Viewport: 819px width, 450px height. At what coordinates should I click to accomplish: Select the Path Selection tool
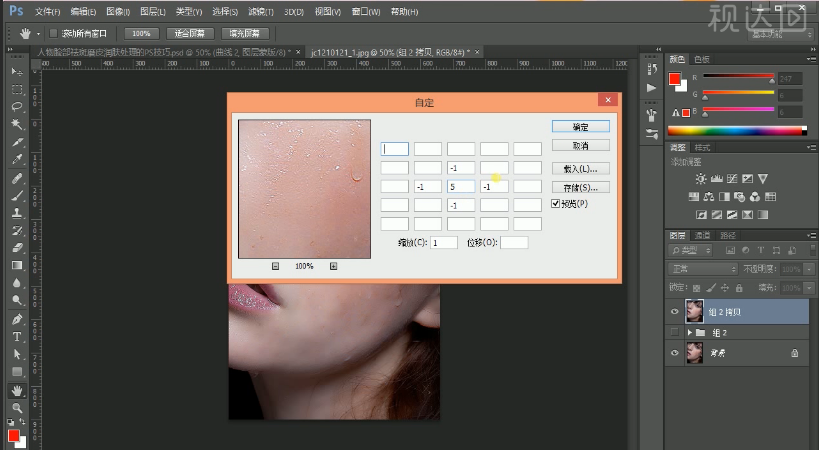pyautogui.click(x=17, y=354)
